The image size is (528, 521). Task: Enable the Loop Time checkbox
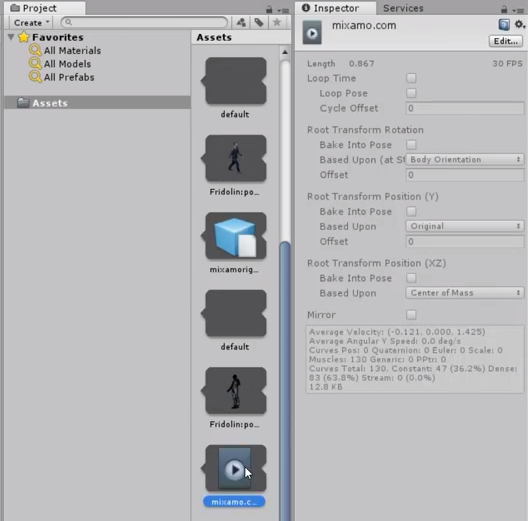click(411, 78)
